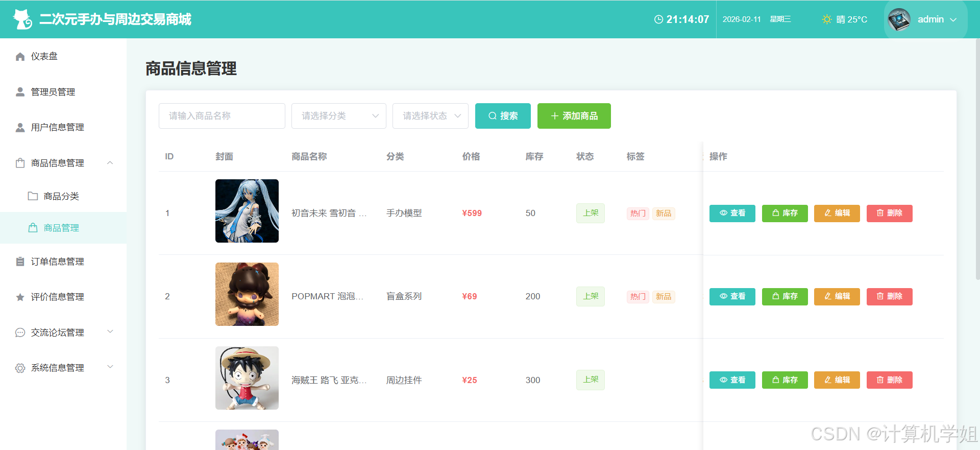Open the 海贼王 路飞 cover thumbnail
This screenshot has height=450, width=980.
point(247,378)
